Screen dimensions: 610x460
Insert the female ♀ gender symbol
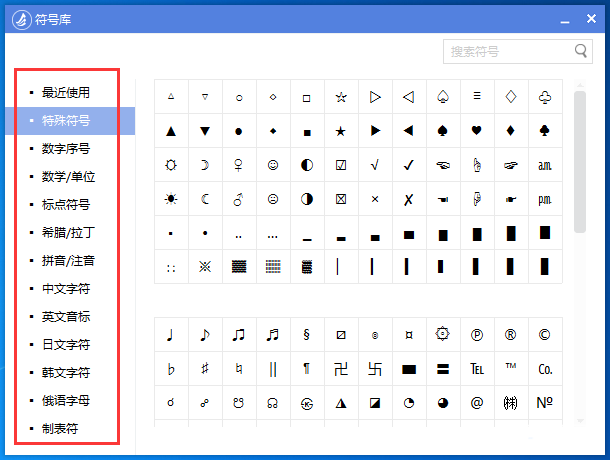click(x=239, y=165)
